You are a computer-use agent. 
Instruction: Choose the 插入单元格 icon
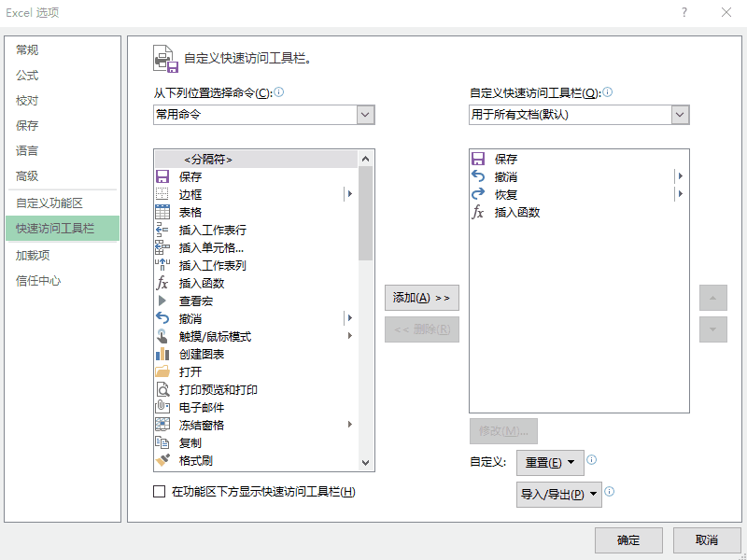[x=162, y=247]
